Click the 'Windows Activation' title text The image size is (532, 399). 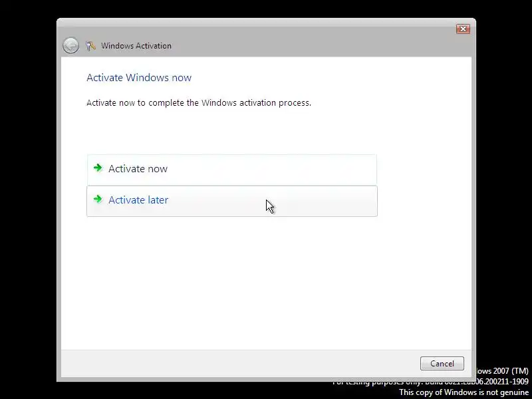136,46
